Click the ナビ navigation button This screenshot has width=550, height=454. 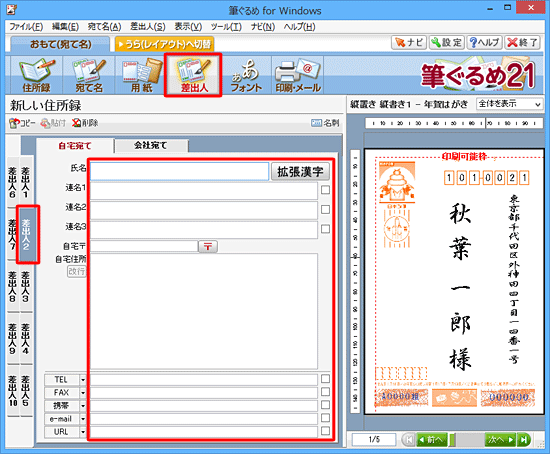(x=409, y=43)
